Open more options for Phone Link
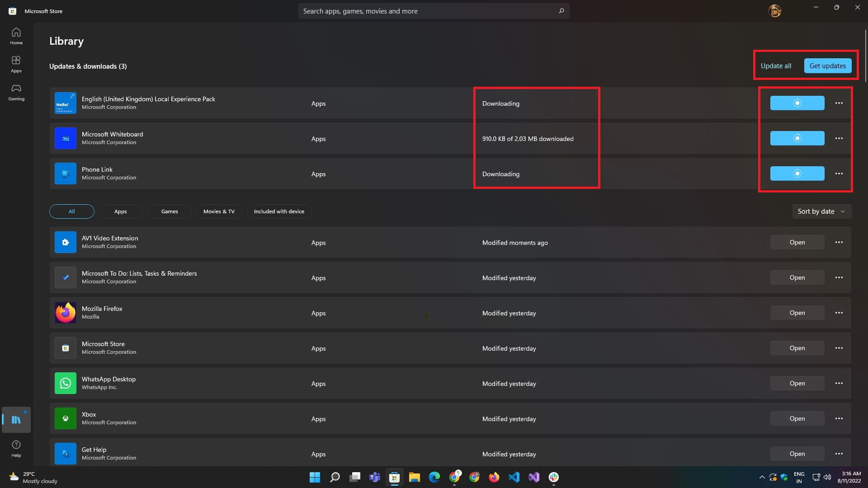The width and height of the screenshot is (868, 488). 839,174
